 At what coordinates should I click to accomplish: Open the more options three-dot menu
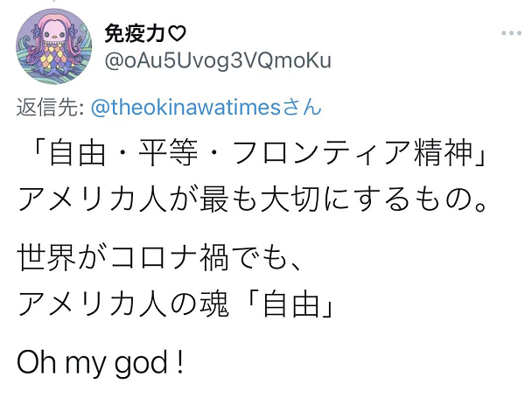510,33
